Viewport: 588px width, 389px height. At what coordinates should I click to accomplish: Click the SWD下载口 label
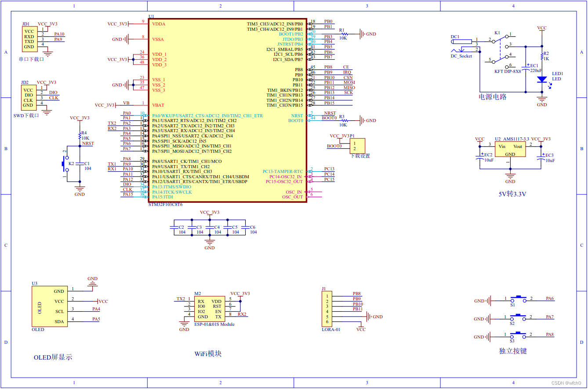click(x=26, y=115)
